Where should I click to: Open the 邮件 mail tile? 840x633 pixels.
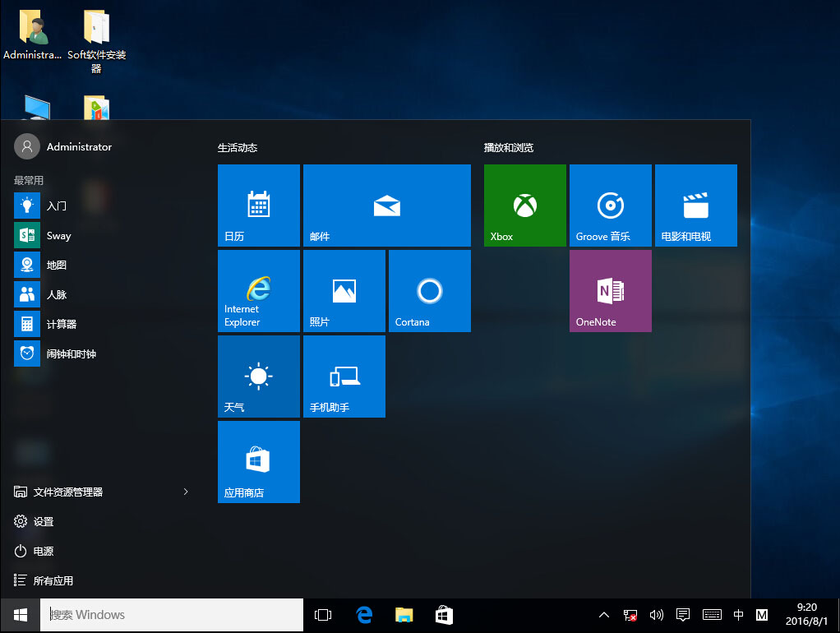386,206
